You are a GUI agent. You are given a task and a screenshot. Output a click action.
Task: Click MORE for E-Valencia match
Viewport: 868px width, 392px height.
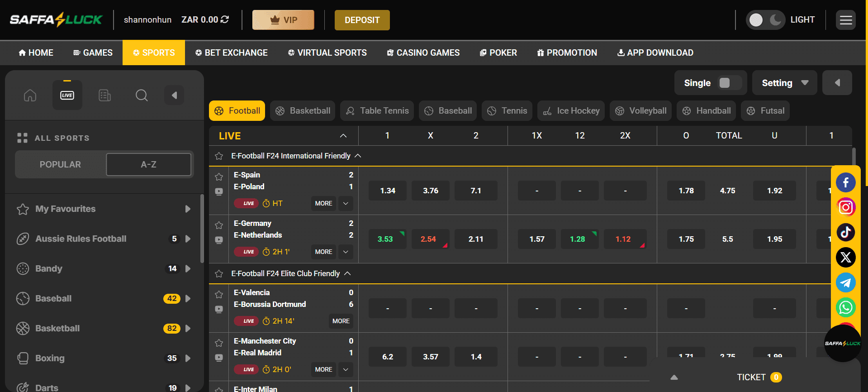pos(341,321)
